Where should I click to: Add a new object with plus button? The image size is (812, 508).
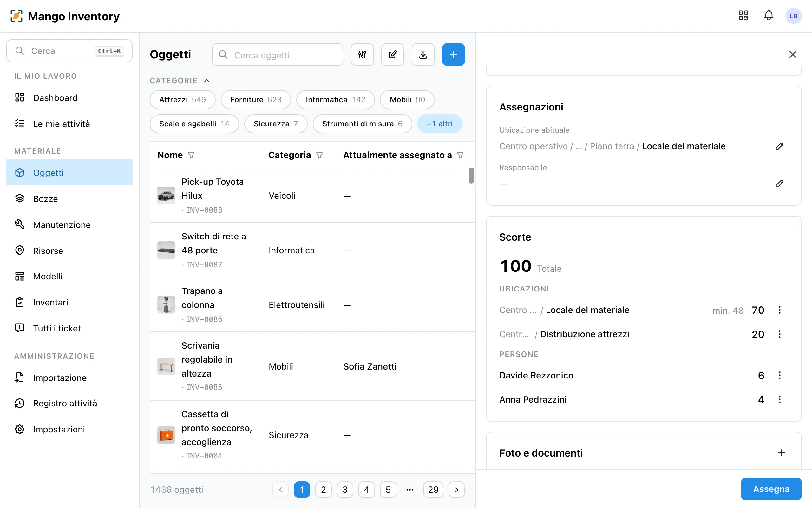pos(453,54)
